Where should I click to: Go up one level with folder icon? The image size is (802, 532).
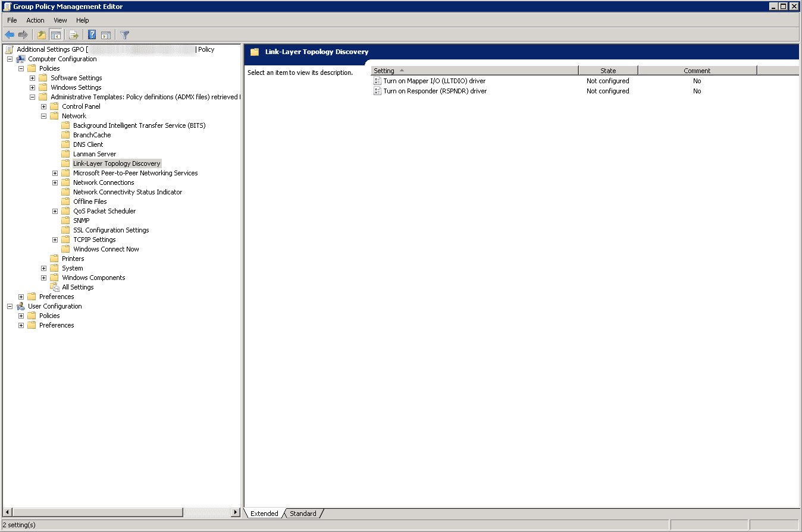click(x=42, y=35)
